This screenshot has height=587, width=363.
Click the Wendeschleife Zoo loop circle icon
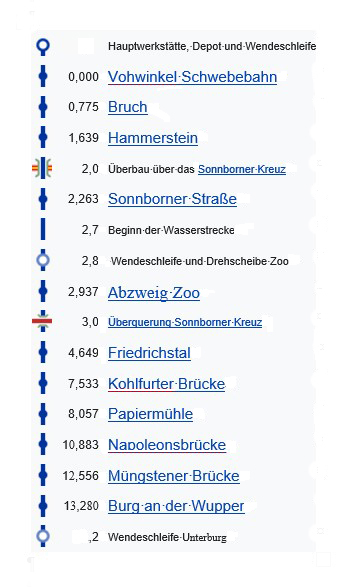[43, 260]
